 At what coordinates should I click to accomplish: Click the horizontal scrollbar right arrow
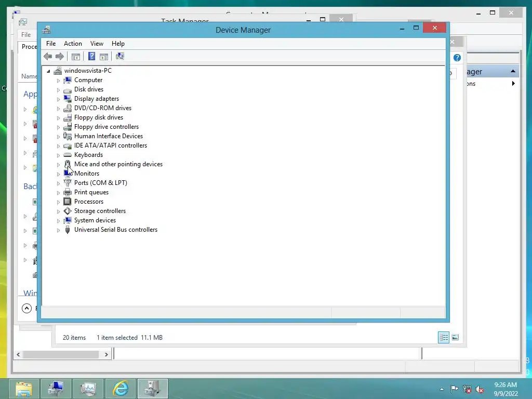point(106,354)
